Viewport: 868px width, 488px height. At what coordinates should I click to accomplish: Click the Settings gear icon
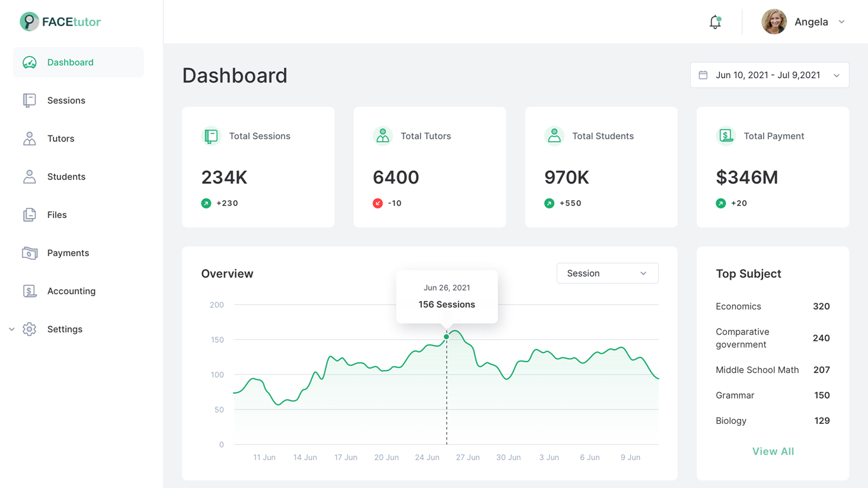(29, 329)
